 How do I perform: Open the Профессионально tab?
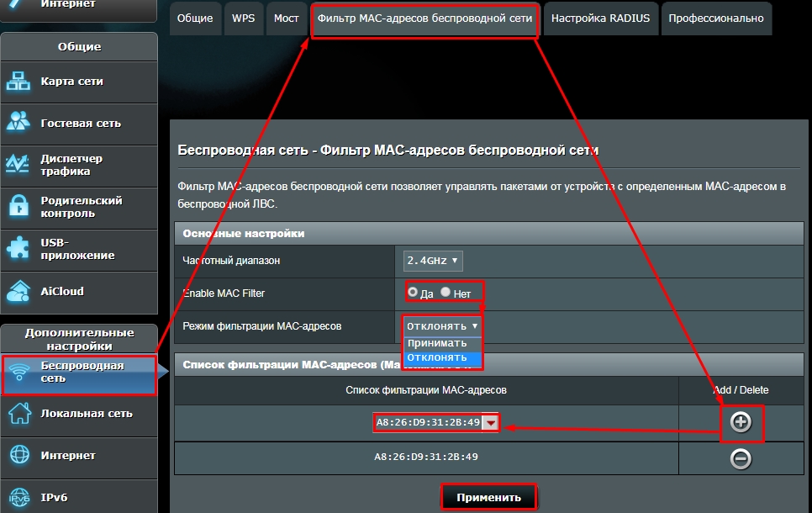(715, 19)
